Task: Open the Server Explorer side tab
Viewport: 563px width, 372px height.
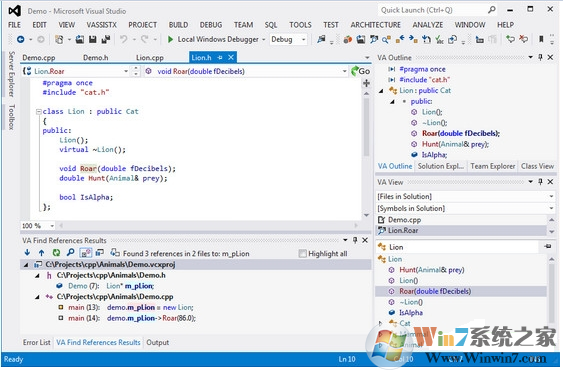Action: 11,74
